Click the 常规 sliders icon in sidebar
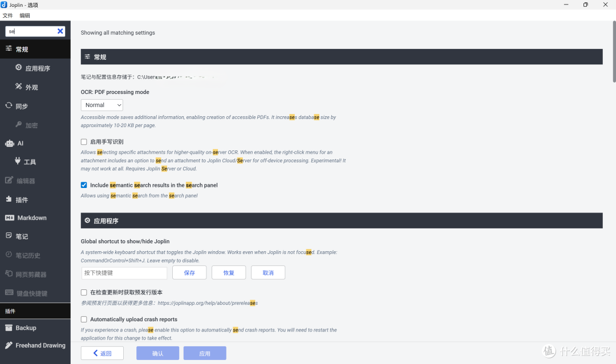The width and height of the screenshot is (616, 364). (x=9, y=48)
